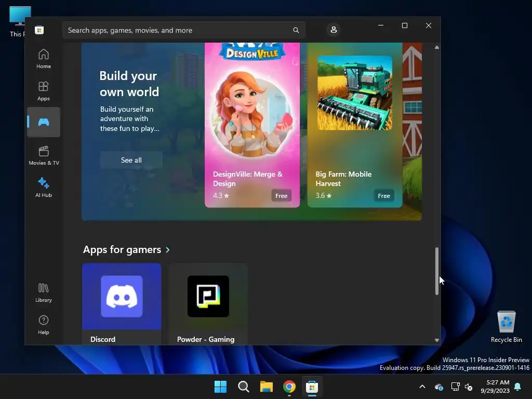532x399 pixels.
Task: Open the Big Farm: Mobile Harvest card
Action: 354,125
